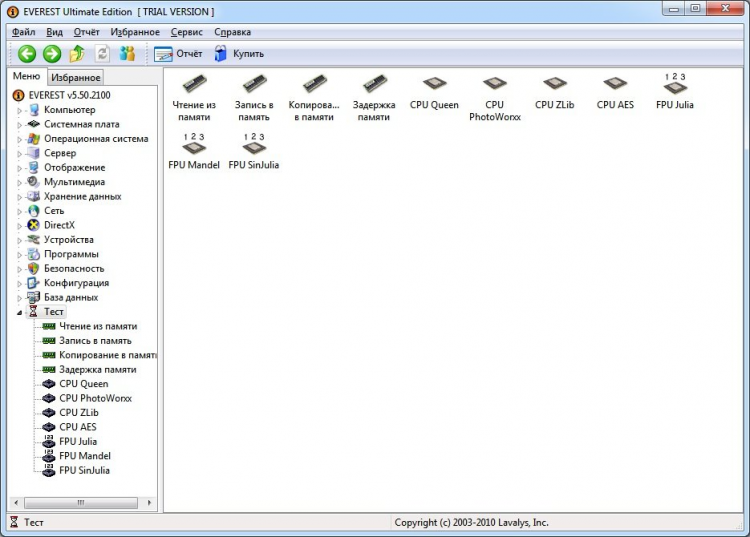
Task: Open Чтение из памяти icon in main pane
Action: (194, 97)
